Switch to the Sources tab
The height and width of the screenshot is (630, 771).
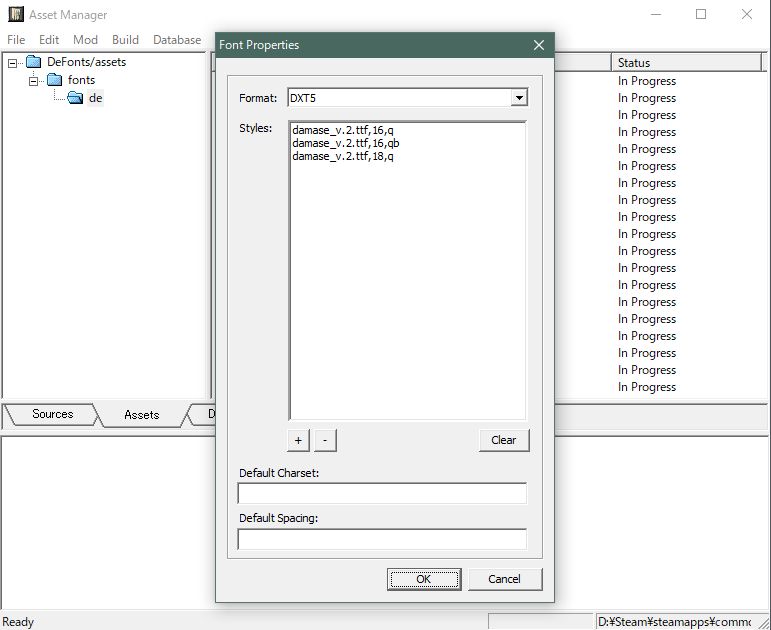click(x=52, y=414)
